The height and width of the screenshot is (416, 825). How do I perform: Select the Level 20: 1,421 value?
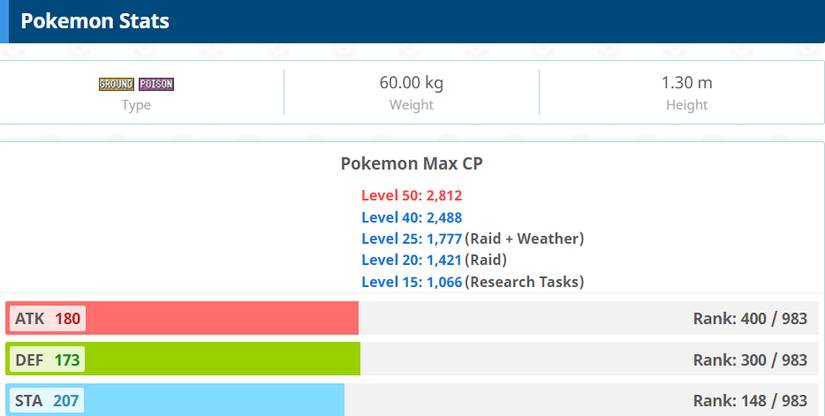[x=411, y=260]
